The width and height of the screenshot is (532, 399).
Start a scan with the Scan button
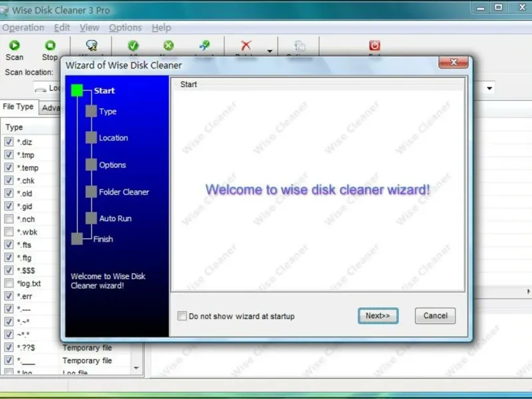tap(14, 51)
